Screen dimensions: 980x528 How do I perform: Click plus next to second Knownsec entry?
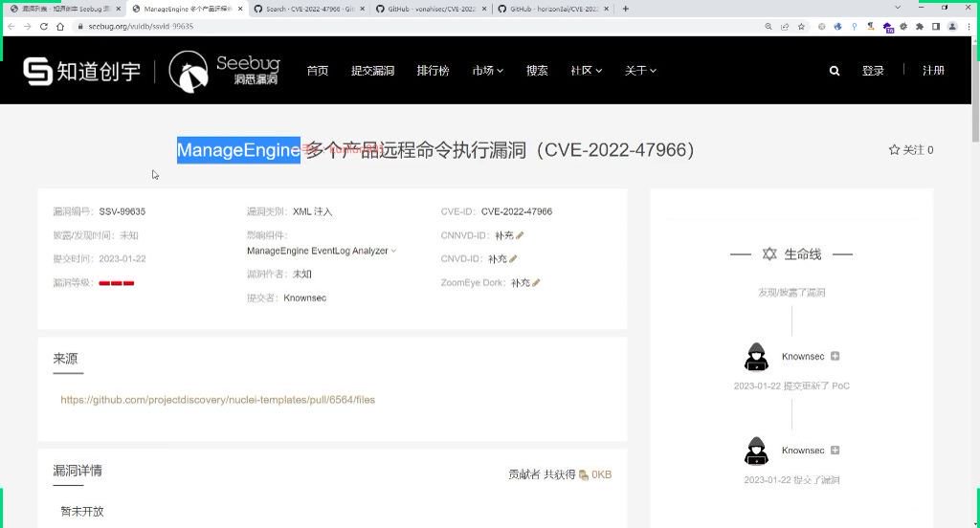(x=835, y=450)
